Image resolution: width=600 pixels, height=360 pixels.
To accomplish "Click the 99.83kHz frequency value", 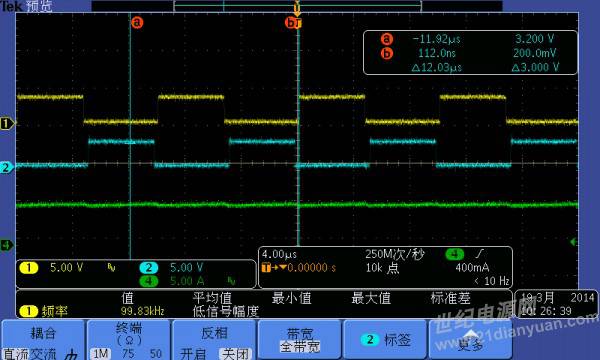I will click(142, 311).
